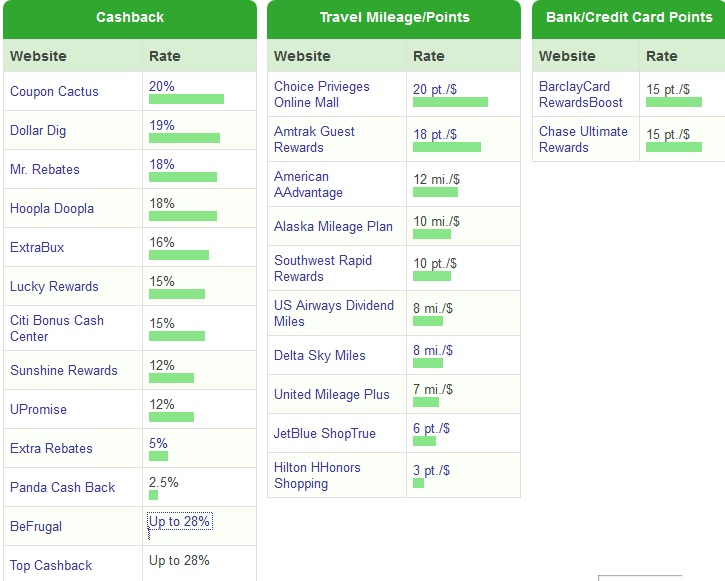Open American AAdvantage link
Viewport: 725px width, 581px height.
tap(308, 184)
